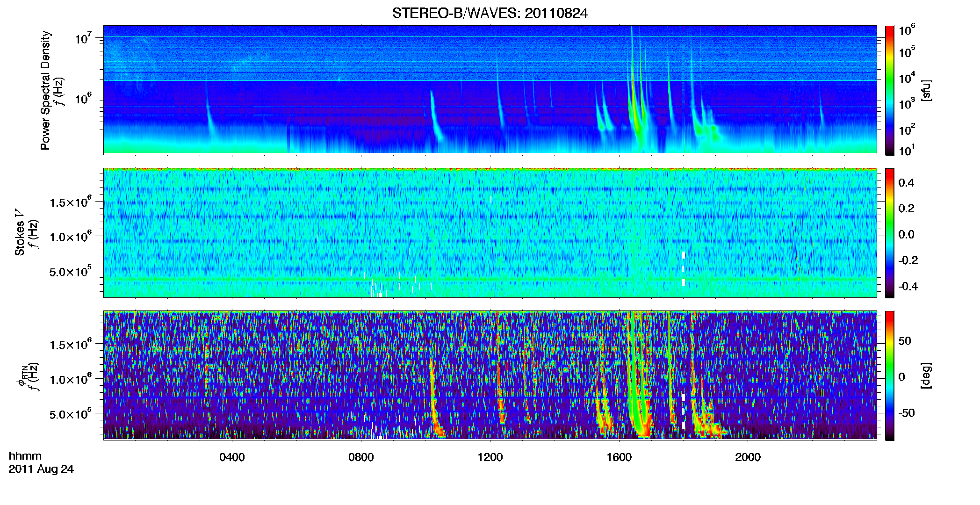Viewport: 980px width, 505px height.
Task: Click the [sfu] colorbar unit label
Action: coord(926,90)
